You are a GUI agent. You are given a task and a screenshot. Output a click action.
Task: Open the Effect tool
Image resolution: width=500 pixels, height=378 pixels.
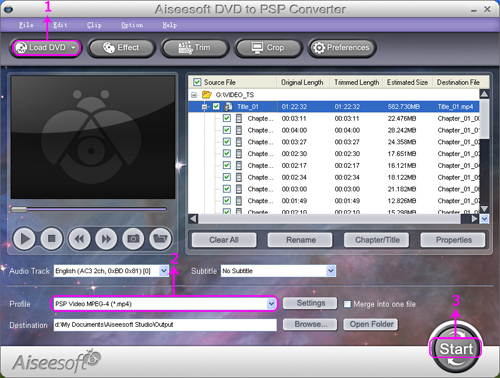coord(121,48)
